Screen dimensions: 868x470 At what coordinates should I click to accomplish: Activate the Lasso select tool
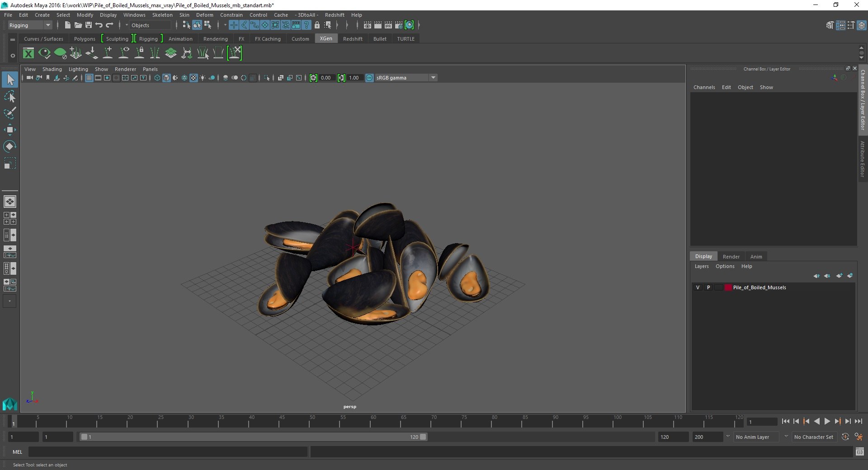point(9,97)
